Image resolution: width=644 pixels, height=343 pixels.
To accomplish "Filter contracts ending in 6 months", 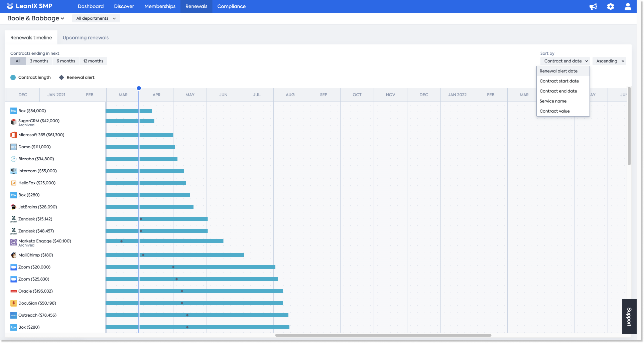I will click(66, 61).
